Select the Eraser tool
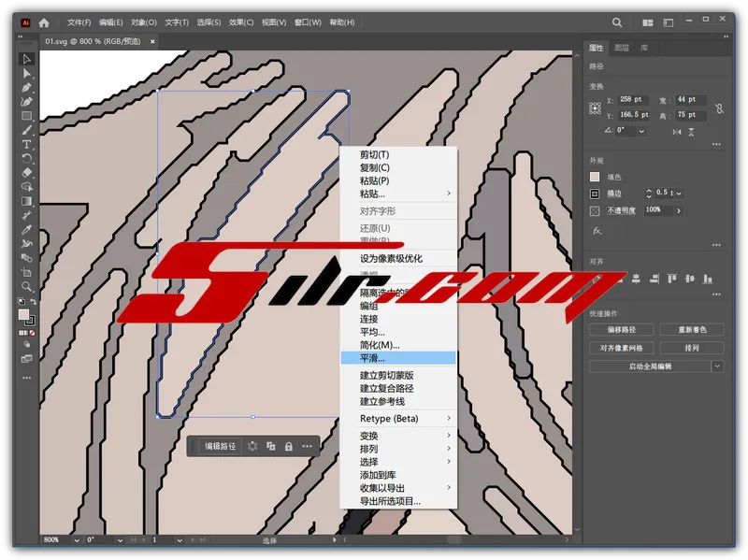This screenshot has height=560, width=748. pyautogui.click(x=27, y=173)
